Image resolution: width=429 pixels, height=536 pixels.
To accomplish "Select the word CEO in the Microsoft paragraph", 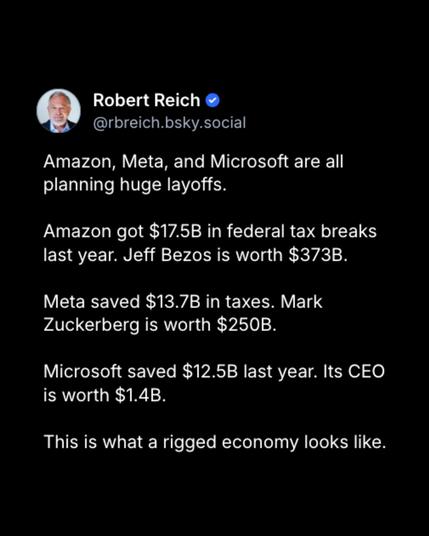I will 366,372.
